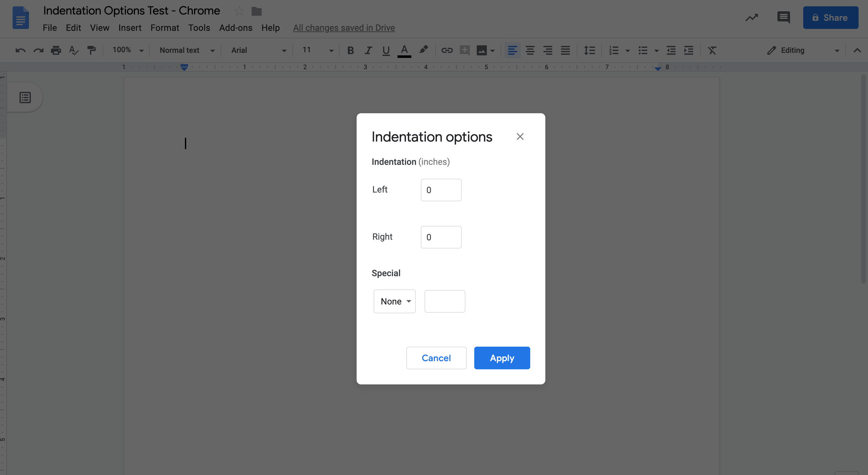Open the document outline panel icon
The image size is (868, 475).
pos(25,98)
